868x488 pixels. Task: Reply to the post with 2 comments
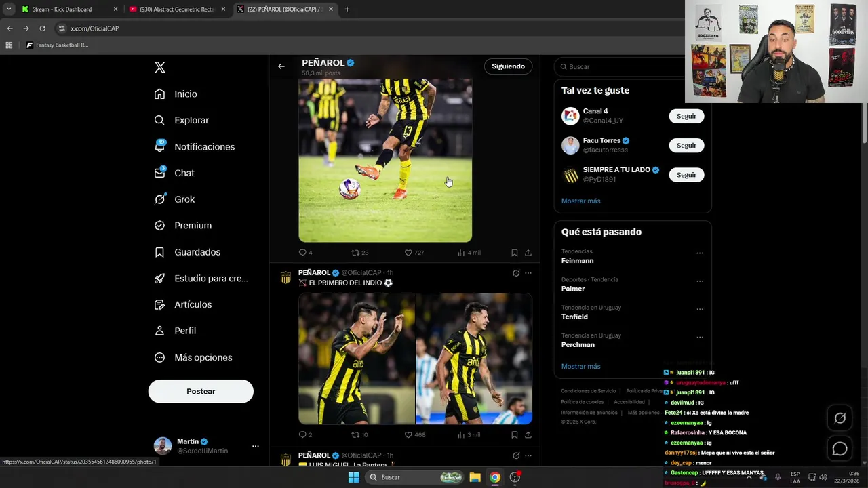(305, 434)
